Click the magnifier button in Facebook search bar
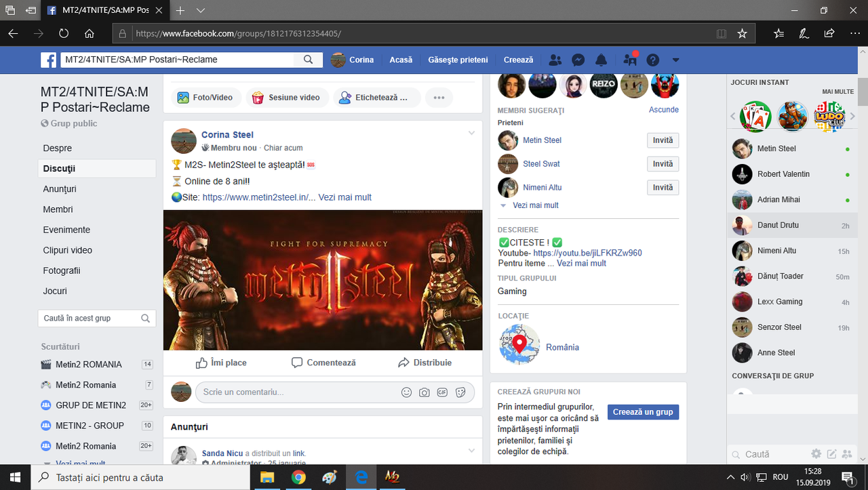 point(309,60)
